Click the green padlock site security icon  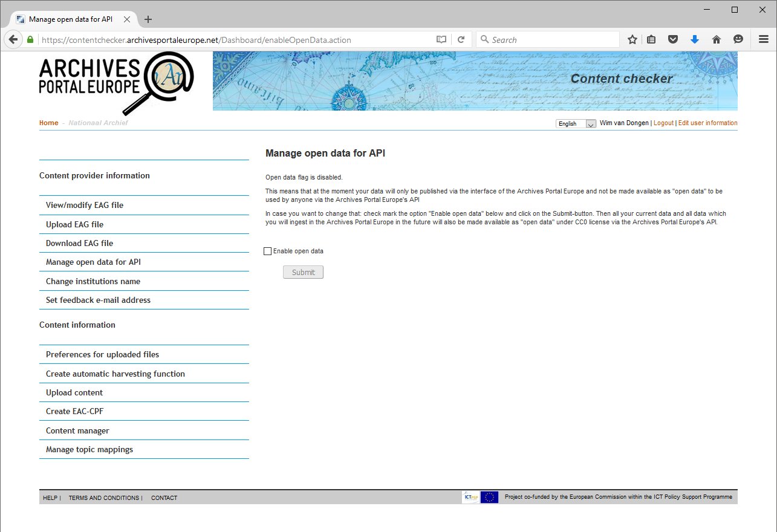(30, 39)
